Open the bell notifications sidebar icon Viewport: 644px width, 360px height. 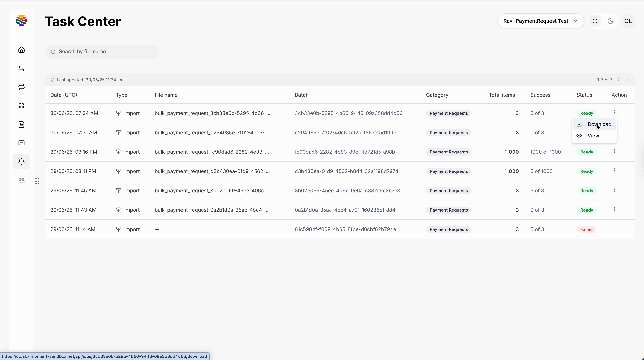[x=21, y=162]
